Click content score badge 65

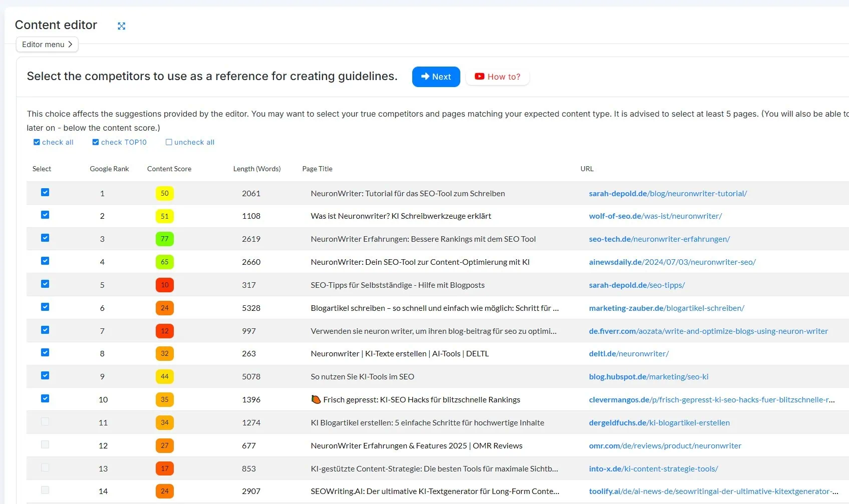point(165,262)
